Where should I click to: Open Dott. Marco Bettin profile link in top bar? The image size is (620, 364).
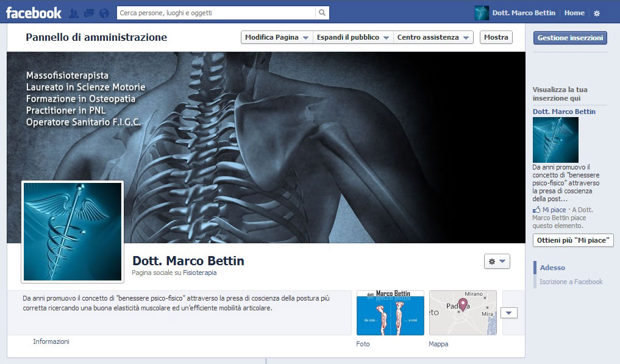[524, 13]
